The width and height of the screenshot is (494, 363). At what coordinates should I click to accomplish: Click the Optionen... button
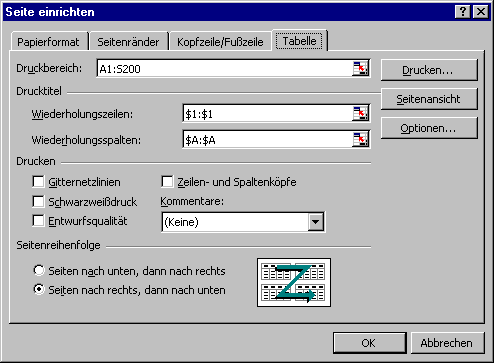point(429,128)
